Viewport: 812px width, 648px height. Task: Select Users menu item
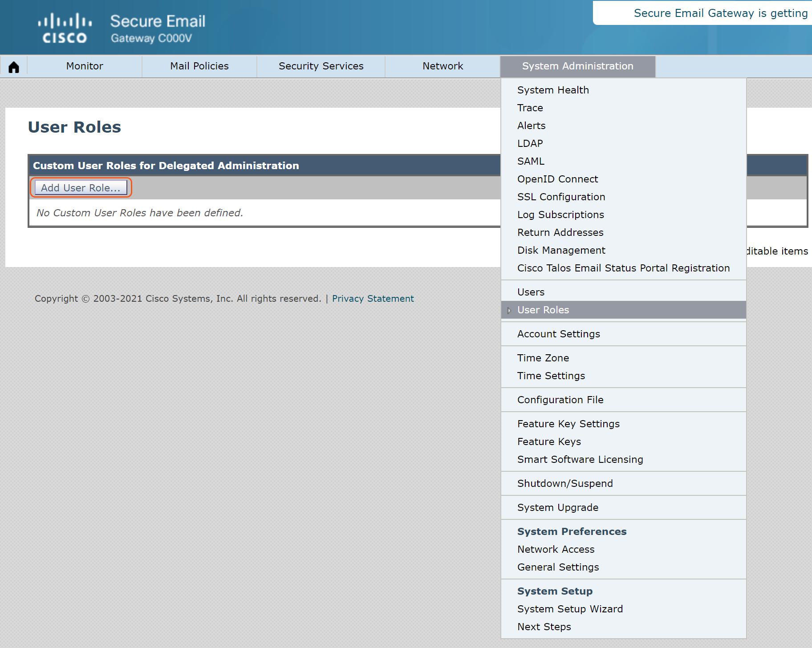pyautogui.click(x=531, y=292)
